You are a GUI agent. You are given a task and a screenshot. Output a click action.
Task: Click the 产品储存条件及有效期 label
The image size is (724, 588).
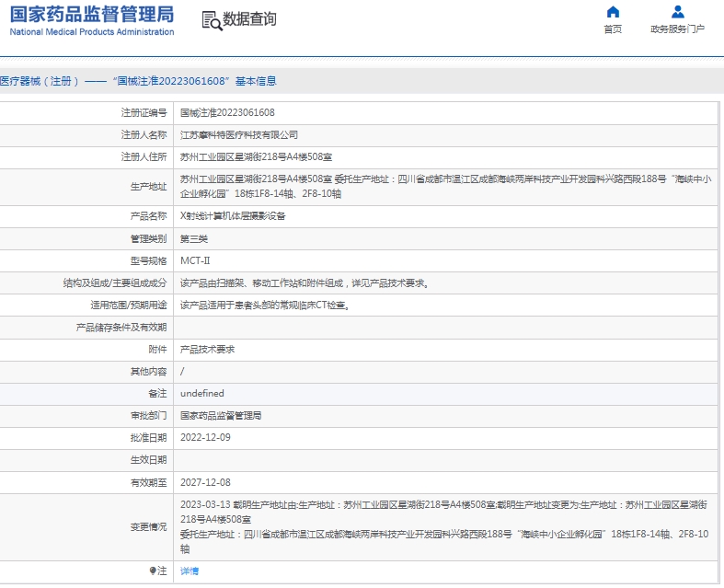(121, 328)
